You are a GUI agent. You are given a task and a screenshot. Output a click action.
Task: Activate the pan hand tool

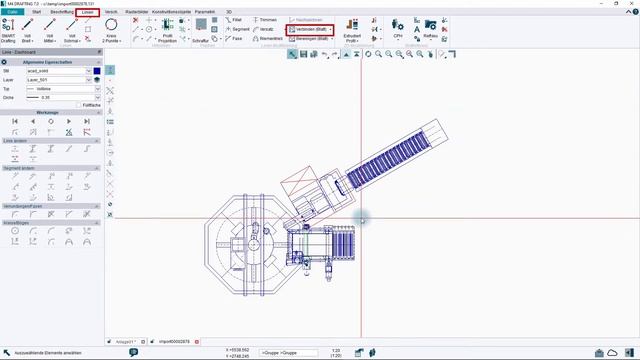(x=430, y=54)
